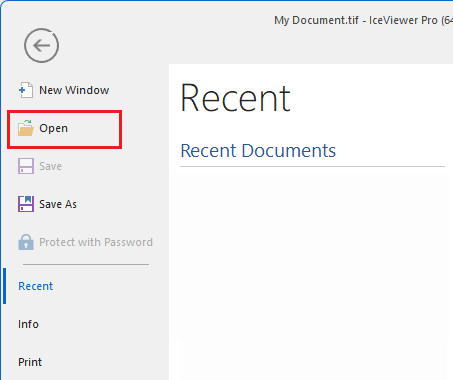The width and height of the screenshot is (453, 380).
Task: Select Protect with Password entry
Action: pos(96,242)
